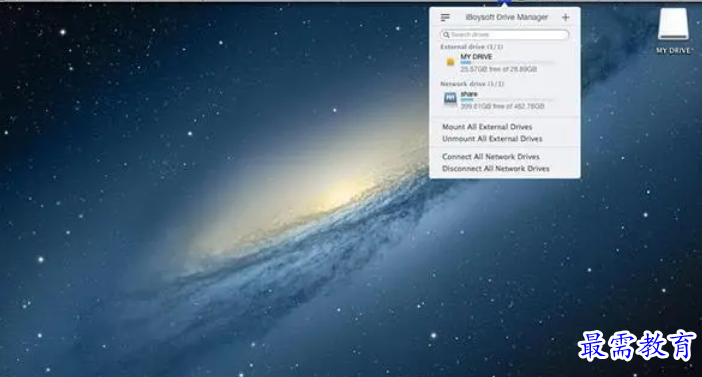Select the yellow MY DRIVE external drive icon
702x377 pixels.
pos(450,62)
